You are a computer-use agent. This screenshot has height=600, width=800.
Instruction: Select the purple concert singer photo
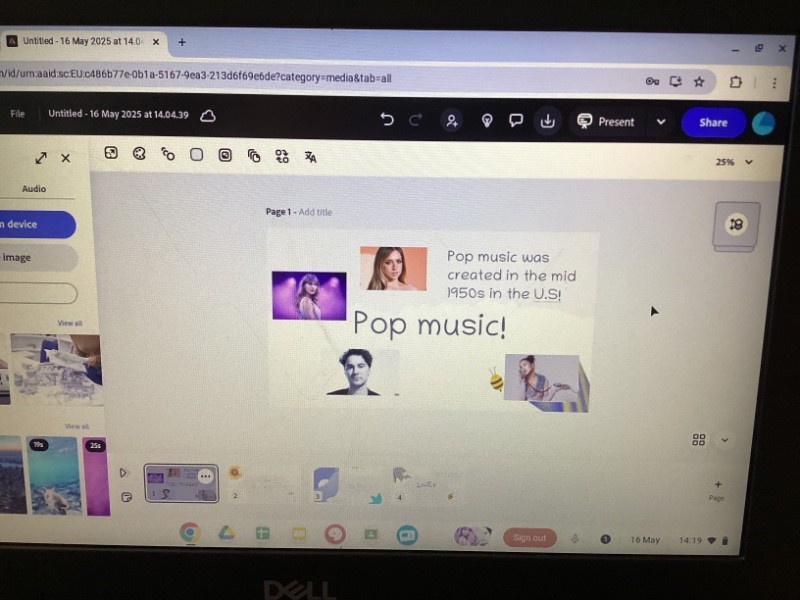pos(309,296)
